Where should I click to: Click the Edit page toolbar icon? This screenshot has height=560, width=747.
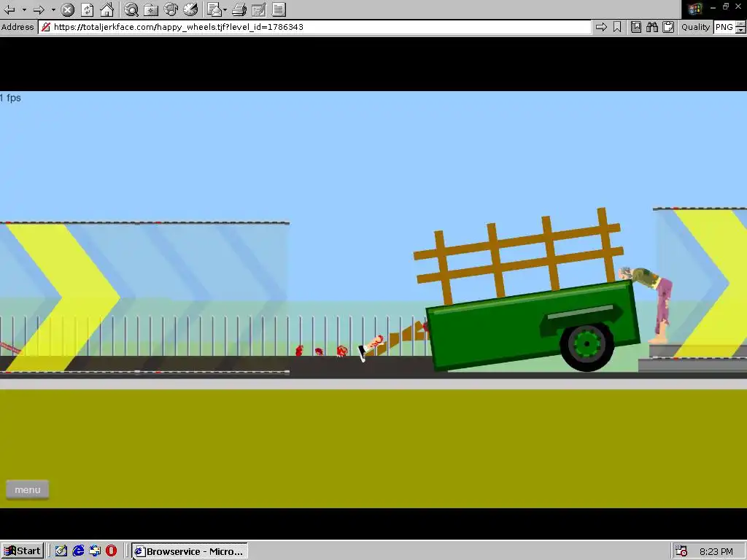(259, 9)
